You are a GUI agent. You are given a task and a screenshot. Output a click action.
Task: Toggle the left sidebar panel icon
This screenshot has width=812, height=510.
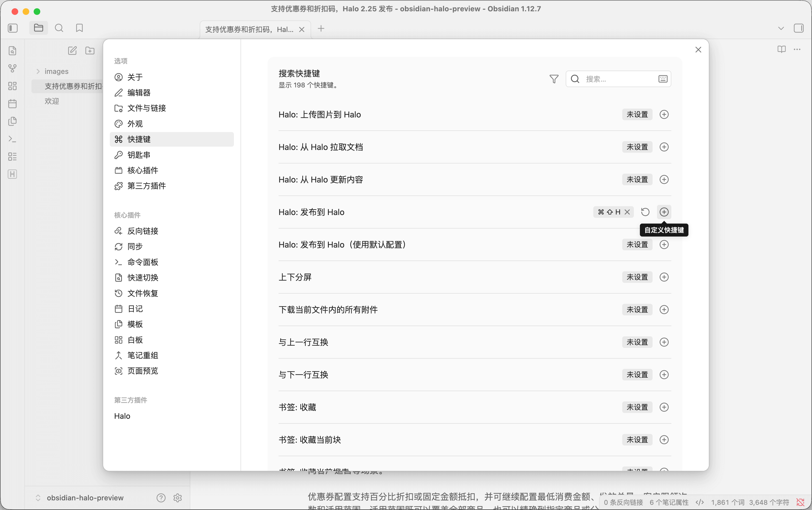pyautogui.click(x=13, y=28)
